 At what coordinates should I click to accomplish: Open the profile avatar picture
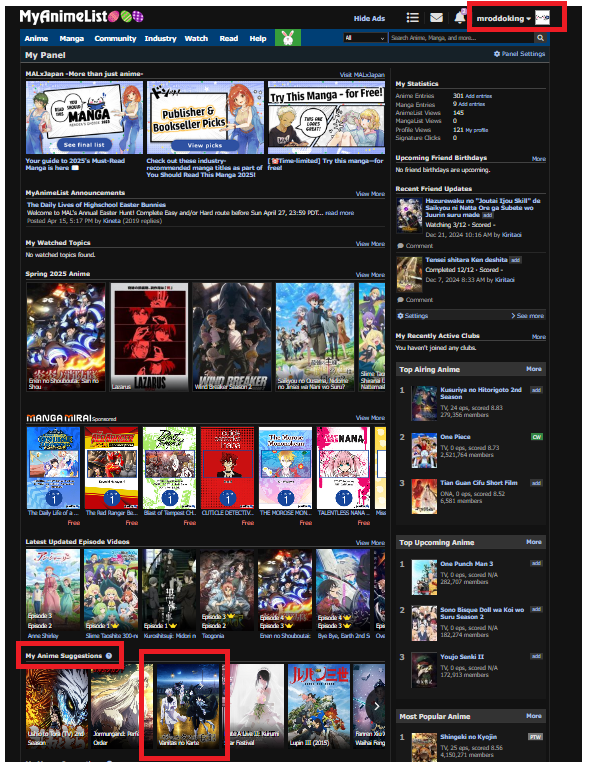coord(542,18)
